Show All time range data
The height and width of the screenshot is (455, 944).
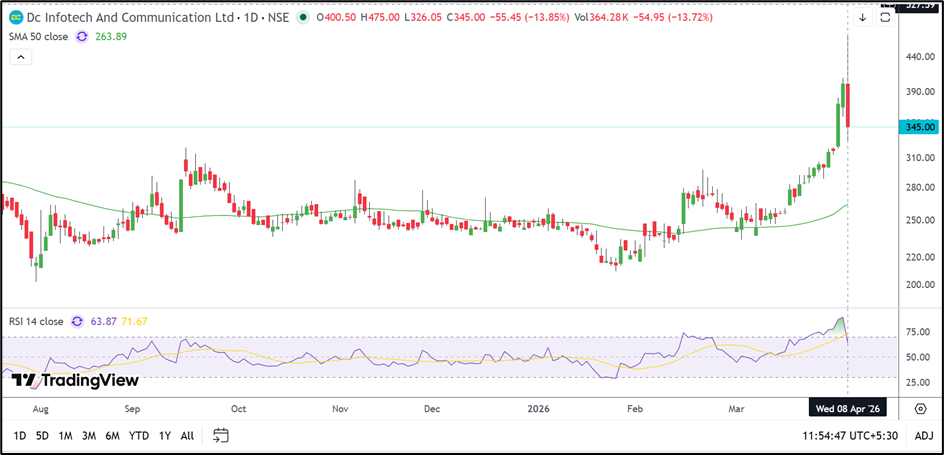(187, 435)
